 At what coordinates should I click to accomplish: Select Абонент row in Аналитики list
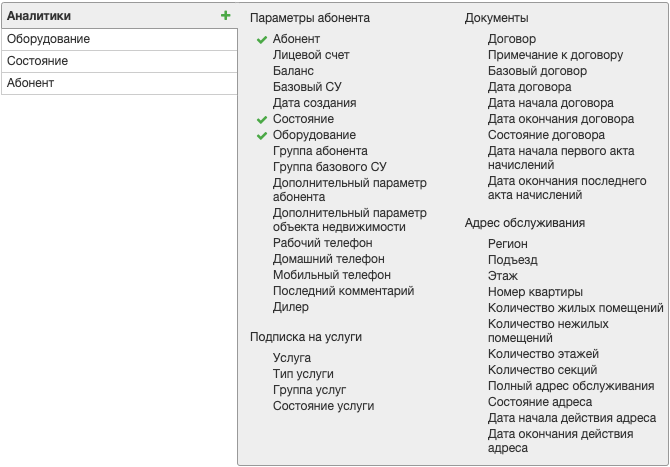[119, 83]
